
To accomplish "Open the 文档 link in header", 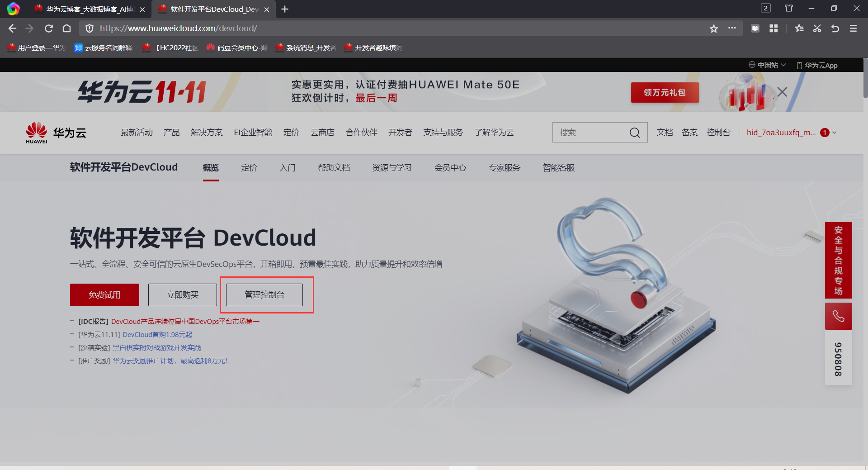I will (x=665, y=133).
